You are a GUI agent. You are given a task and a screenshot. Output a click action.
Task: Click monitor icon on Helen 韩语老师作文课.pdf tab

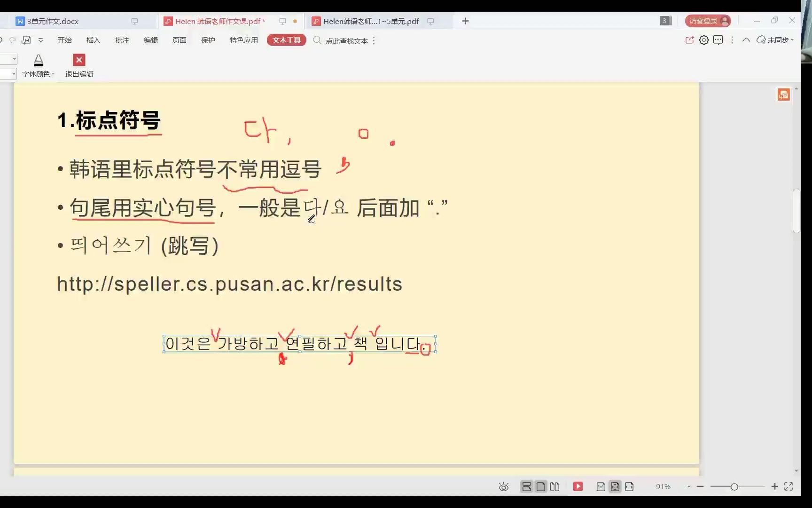(x=282, y=21)
